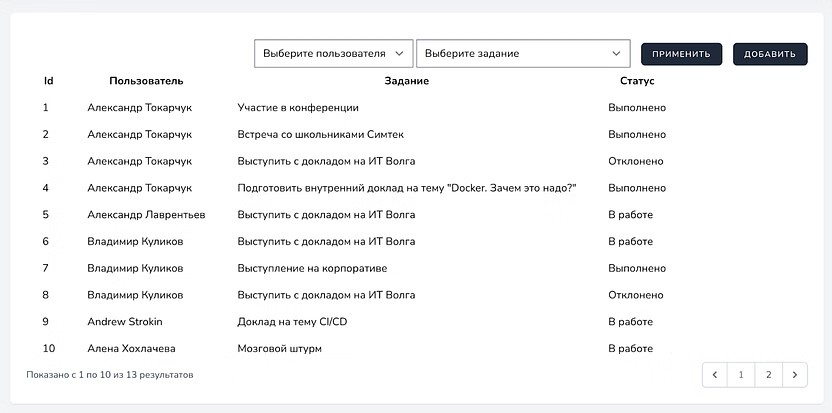Viewport: 832px width, 413px height.
Task: Click the 'Пользователь' column header
Action: click(146, 81)
